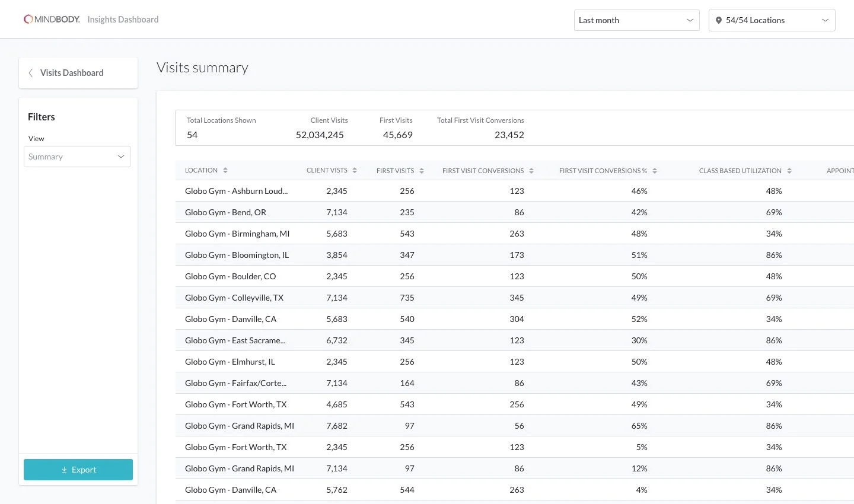Click first visits value 164
The height and width of the screenshot is (504, 854).
click(407, 383)
